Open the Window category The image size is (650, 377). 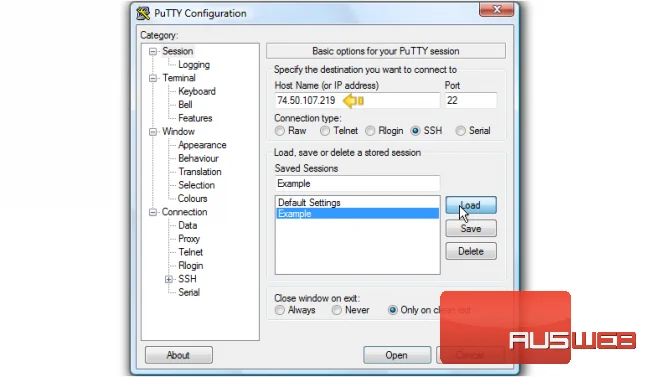click(178, 131)
